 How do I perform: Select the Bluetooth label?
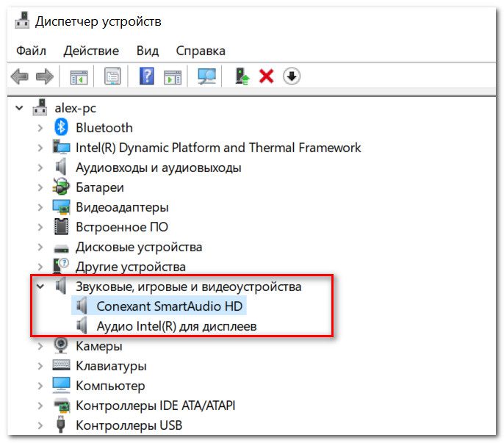click(104, 128)
